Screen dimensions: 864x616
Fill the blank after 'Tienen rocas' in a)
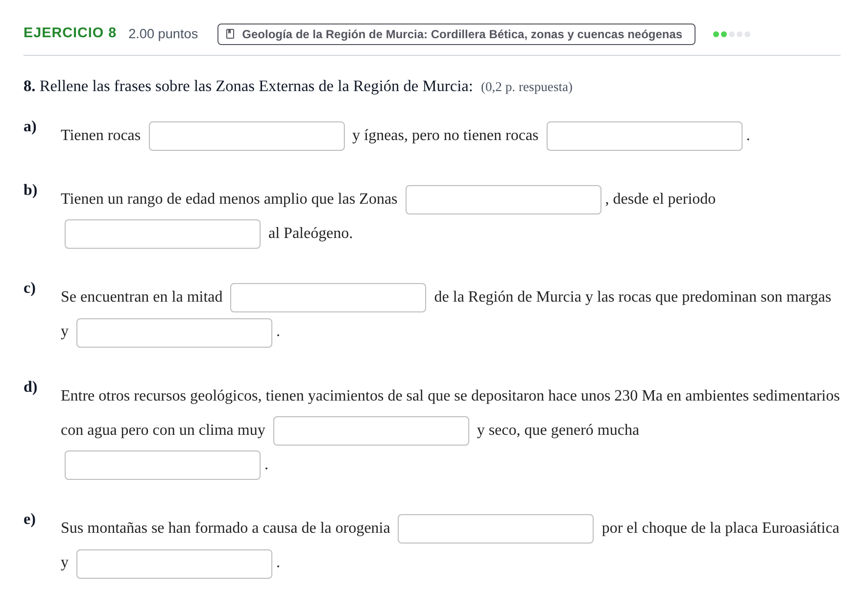247,136
